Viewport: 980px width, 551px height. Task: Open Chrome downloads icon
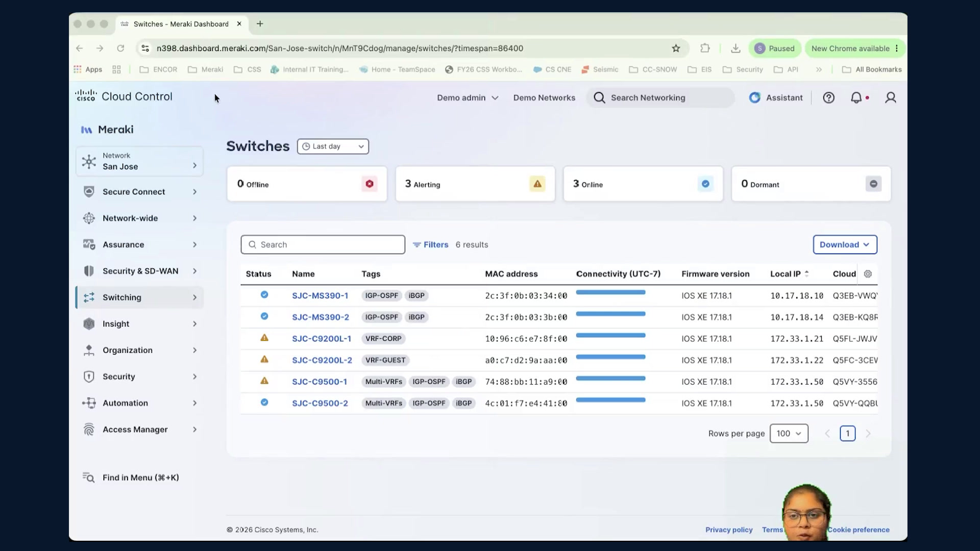736,48
